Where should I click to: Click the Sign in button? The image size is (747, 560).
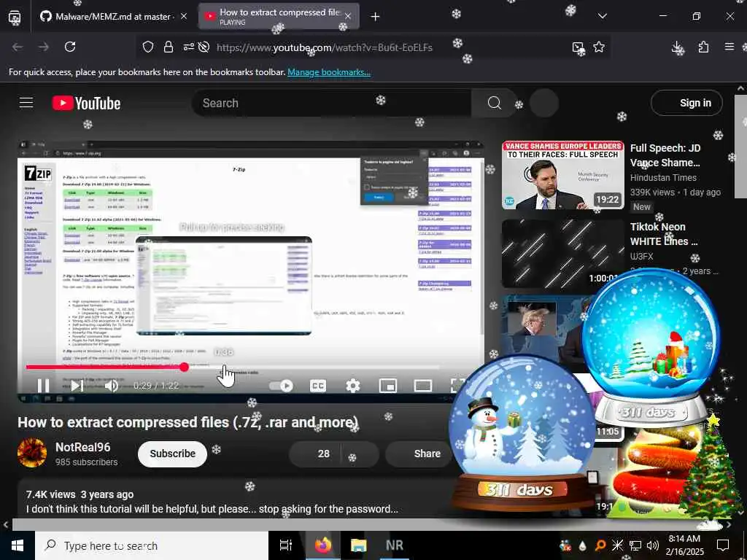point(686,103)
